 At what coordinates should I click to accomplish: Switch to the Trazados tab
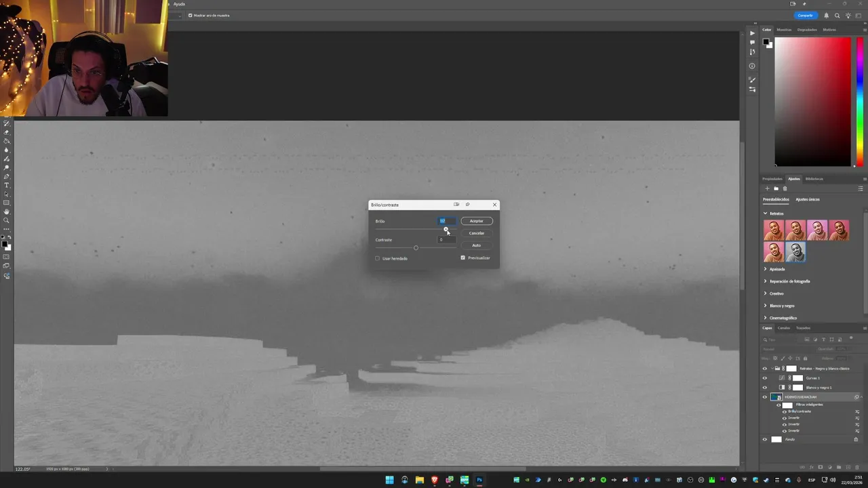click(x=803, y=328)
